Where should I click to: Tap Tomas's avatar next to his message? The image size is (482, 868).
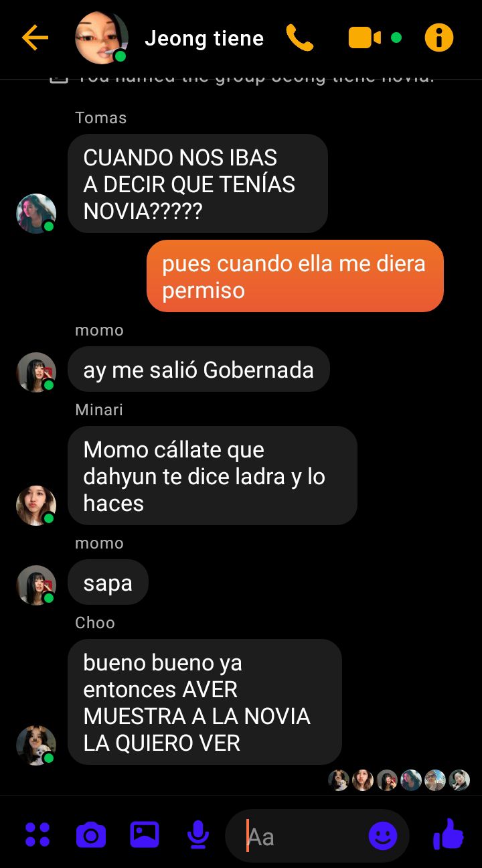click(x=36, y=214)
